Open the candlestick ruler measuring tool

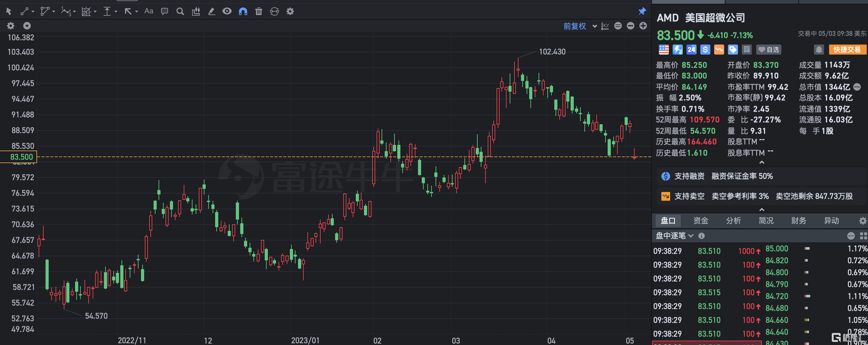tap(196, 11)
